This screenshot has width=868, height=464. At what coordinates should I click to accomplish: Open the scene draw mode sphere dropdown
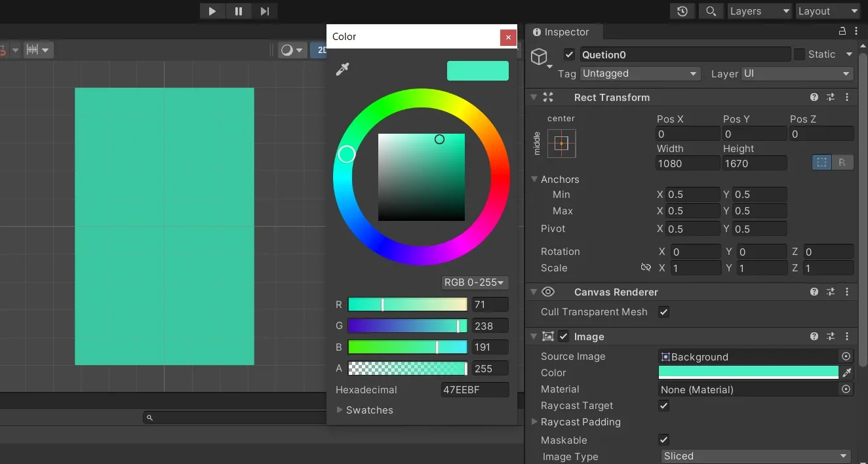(x=292, y=50)
